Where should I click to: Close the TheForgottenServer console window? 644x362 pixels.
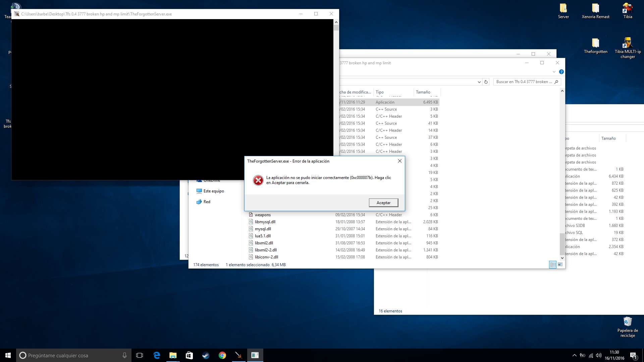click(x=331, y=14)
